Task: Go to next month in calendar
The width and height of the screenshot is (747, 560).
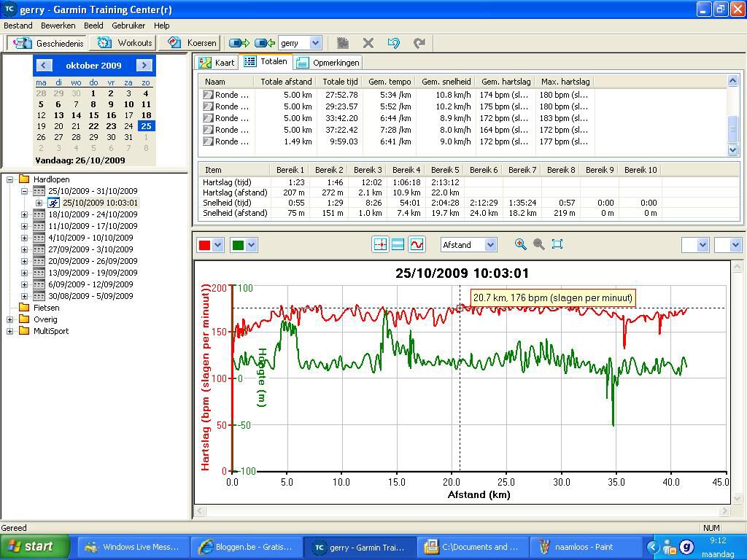Action: [x=144, y=65]
